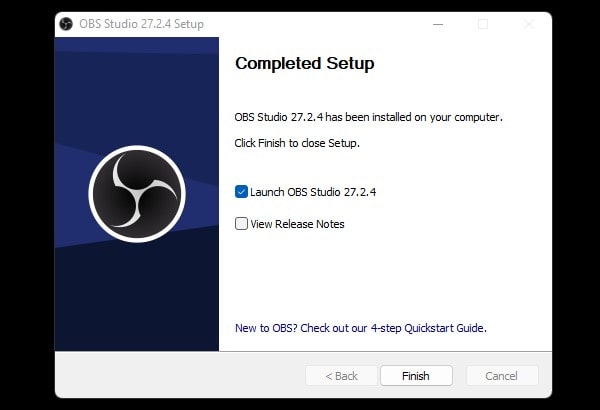
Task: Click 'Click Finish to close Setup.' text
Action: pyautogui.click(x=297, y=143)
